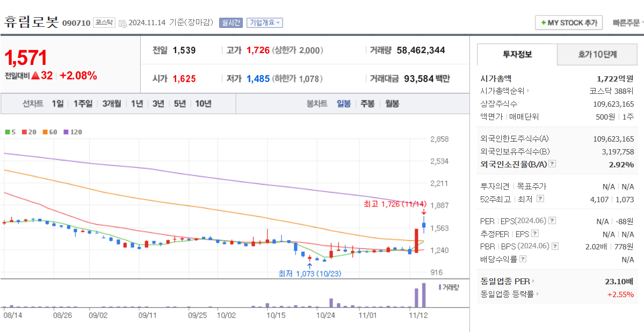The height and width of the screenshot is (332, 644).
Task: Click the 외국인소진율 value 2.92%
Action: click(x=621, y=164)
